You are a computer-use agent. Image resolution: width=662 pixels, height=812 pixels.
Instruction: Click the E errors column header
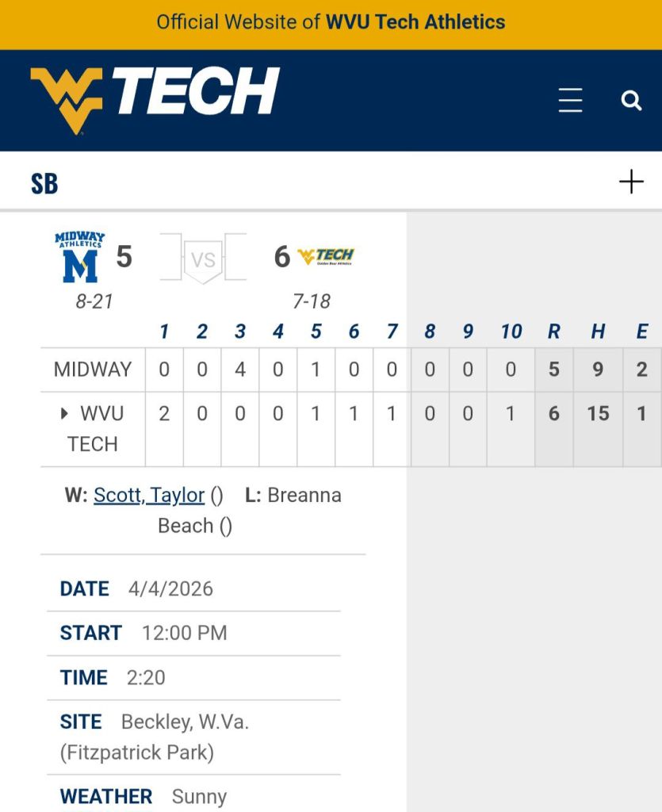(642, 331)
